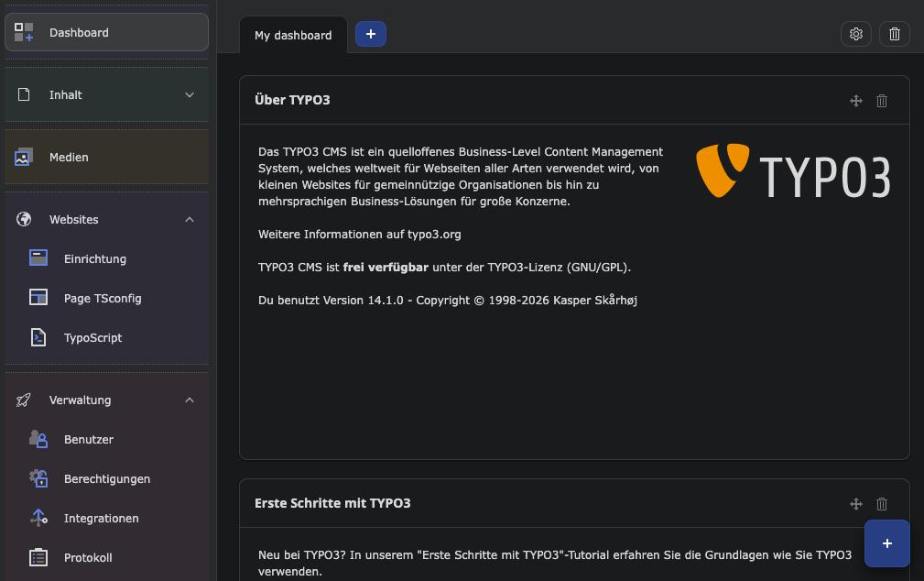
Task: Click move handle of Über TYPO3 widget
Action: [x=856, y=101]
